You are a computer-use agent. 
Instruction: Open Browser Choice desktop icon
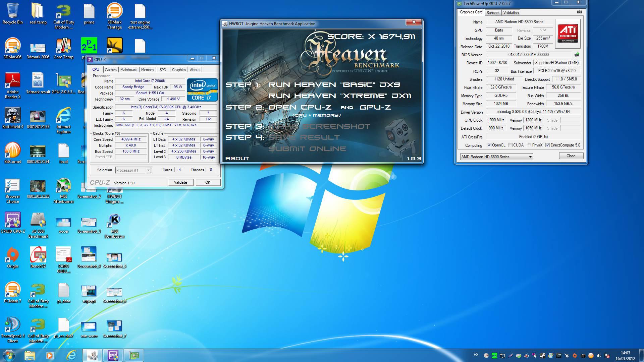[x=13, y=190]
